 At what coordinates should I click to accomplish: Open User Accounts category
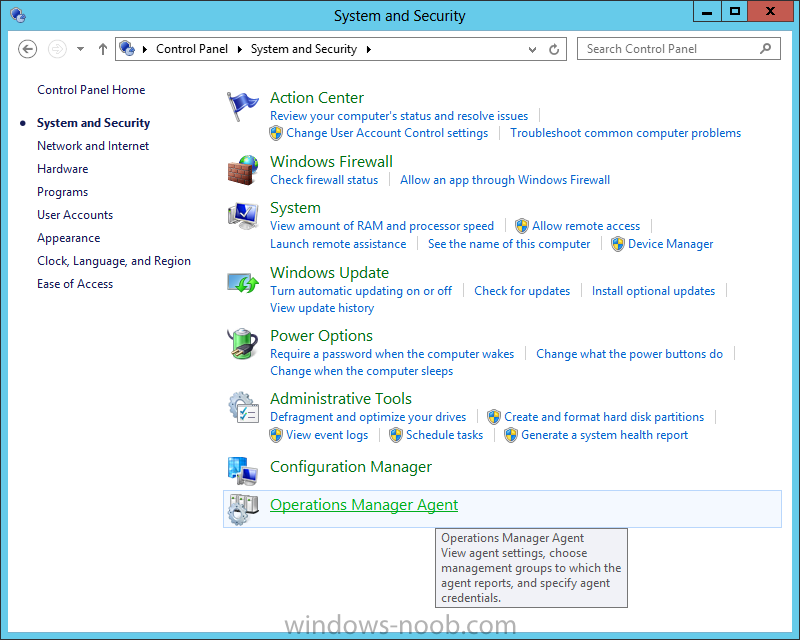75,215
